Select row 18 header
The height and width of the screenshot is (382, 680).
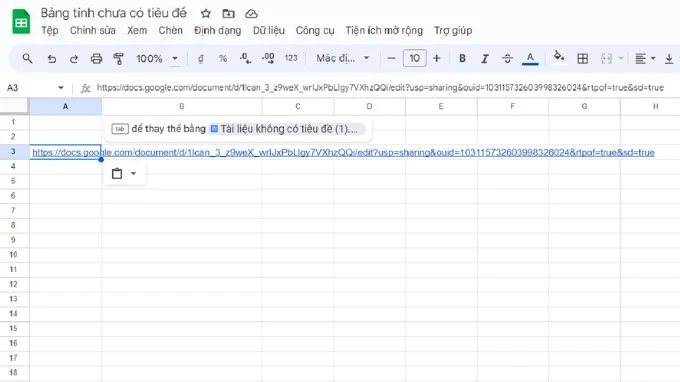pos(13,372)
